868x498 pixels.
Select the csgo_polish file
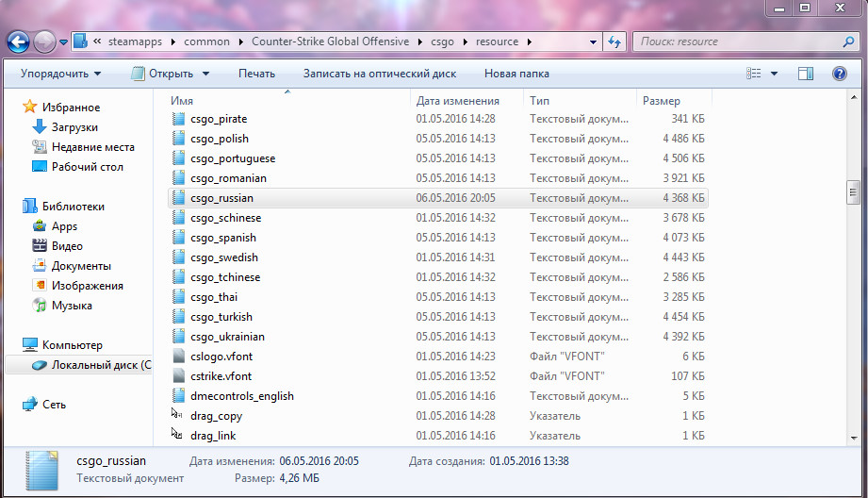pyautogui.click(x=220, y=139)
